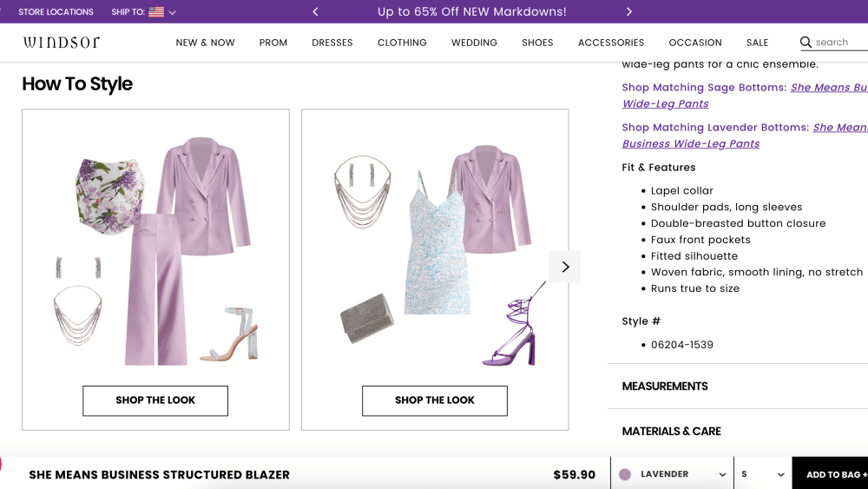Viewport: 868px width, 489px height.
Task: Click Add To Bag button
Action: pyautogui.click(x=831, y=474)
